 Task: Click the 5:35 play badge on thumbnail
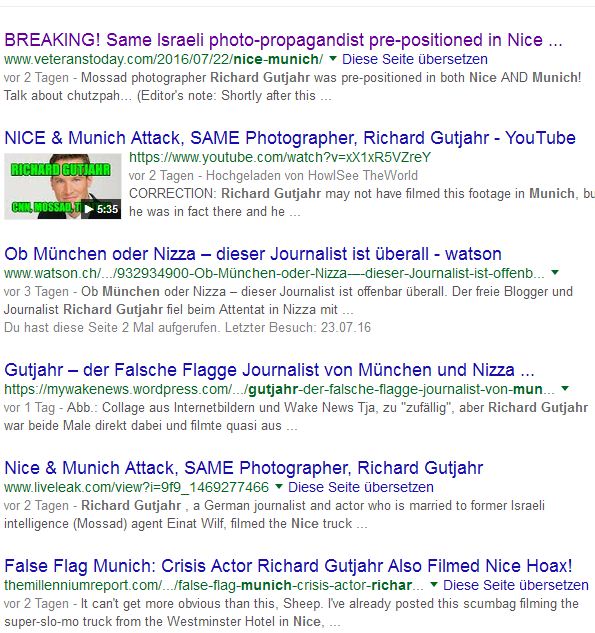point(101,209)
